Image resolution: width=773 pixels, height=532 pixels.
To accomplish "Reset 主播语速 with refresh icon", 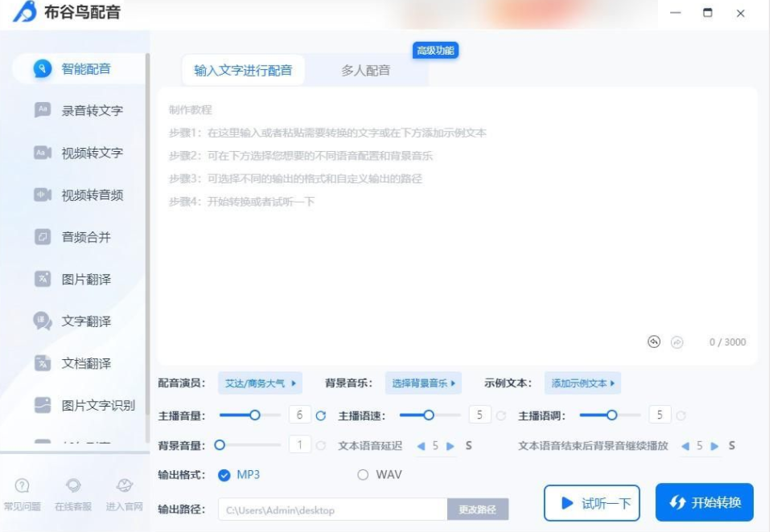I will 501,415.
